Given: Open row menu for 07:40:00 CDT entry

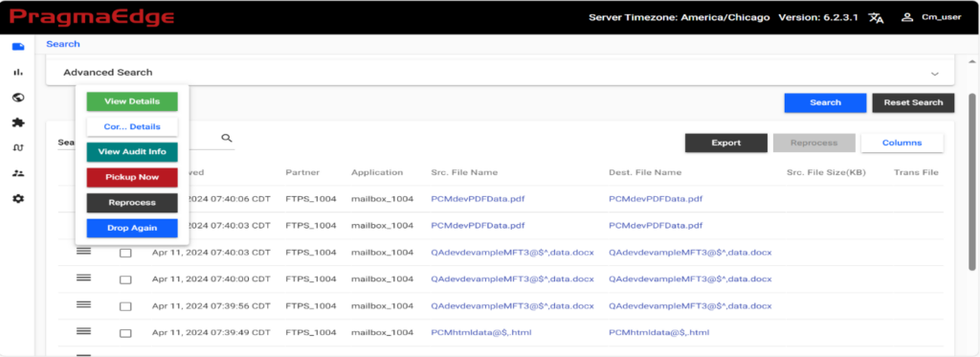Looking at the screenshot, I should pyautogui.click(x=84, y=279).
